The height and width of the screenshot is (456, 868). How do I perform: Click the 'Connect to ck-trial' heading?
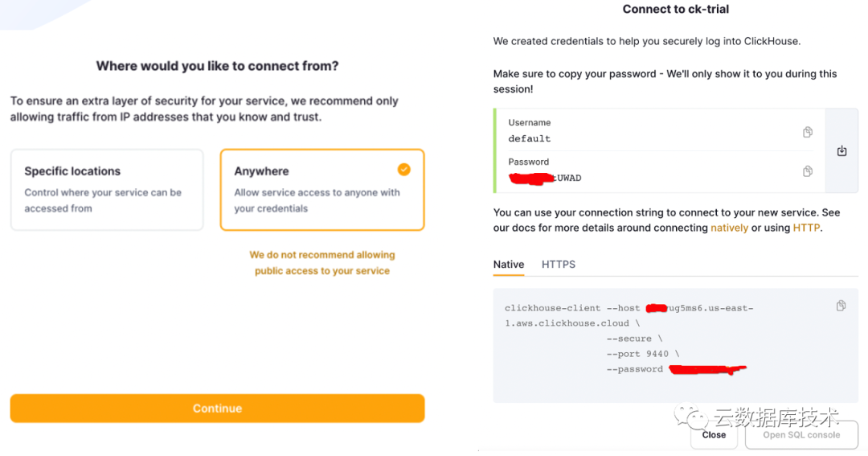coord(675,10)
